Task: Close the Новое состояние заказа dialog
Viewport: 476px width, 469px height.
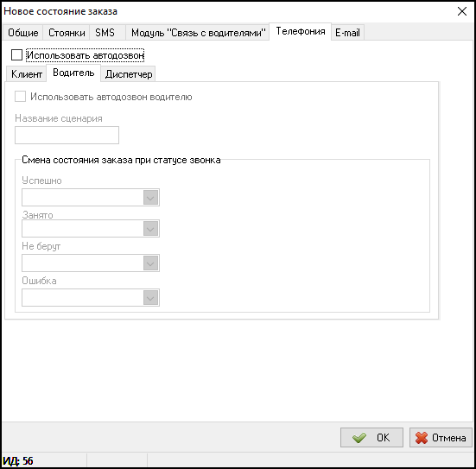Action: pos(462,11)
